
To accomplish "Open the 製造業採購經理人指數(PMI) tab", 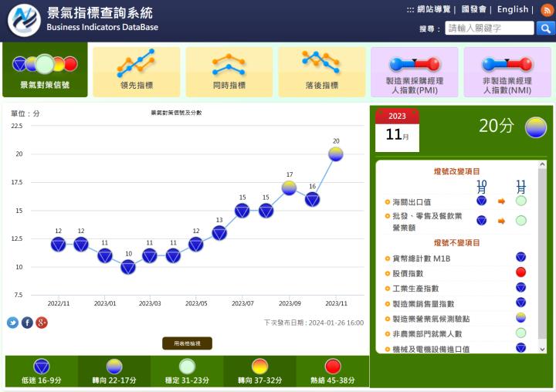I will [x=415, y=72].
